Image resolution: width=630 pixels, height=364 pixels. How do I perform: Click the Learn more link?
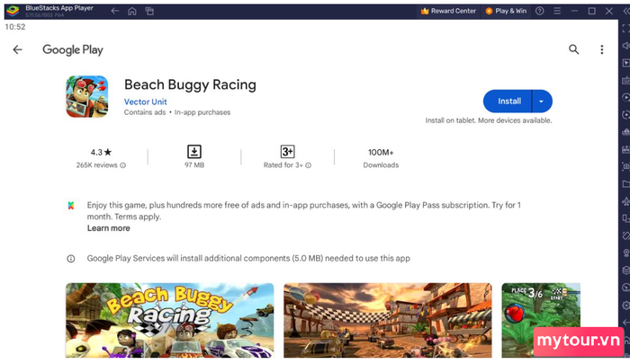(x=109, y=228)
